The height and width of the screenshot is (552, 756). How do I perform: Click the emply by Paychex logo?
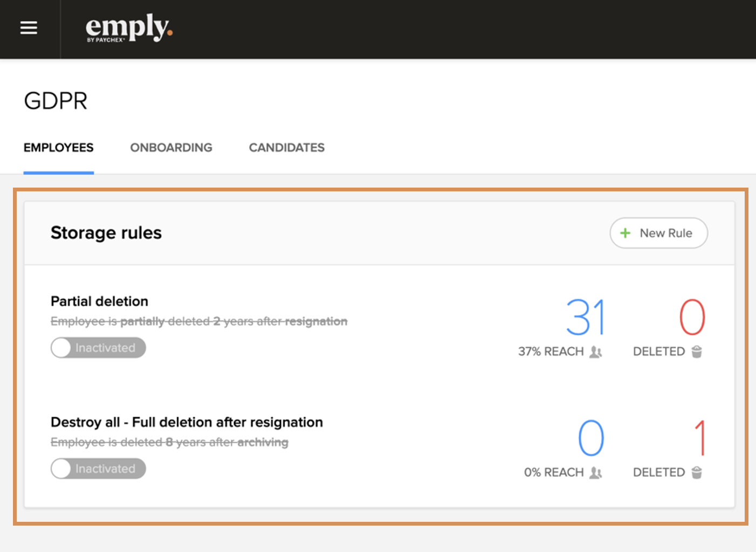pyautogui.click(x=129, y=28)
